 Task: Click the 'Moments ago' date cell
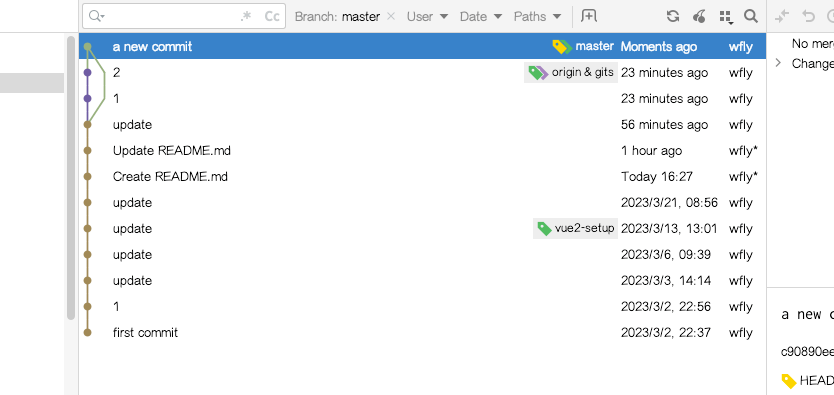point(658,47)
